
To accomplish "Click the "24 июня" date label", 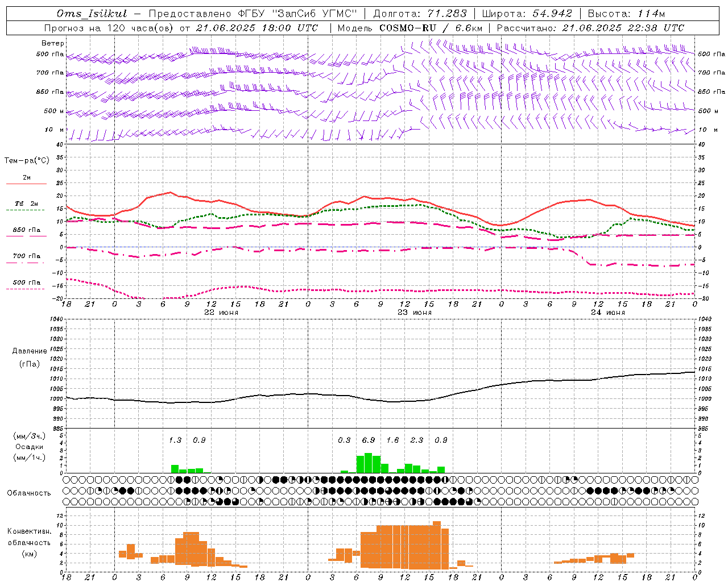I will click(x=608, y=313).
